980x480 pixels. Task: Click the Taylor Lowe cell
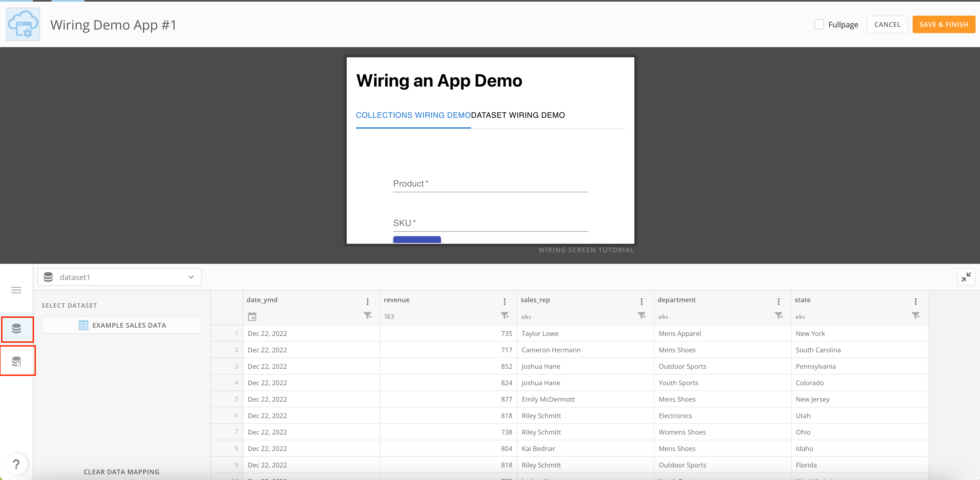point(585,334)
